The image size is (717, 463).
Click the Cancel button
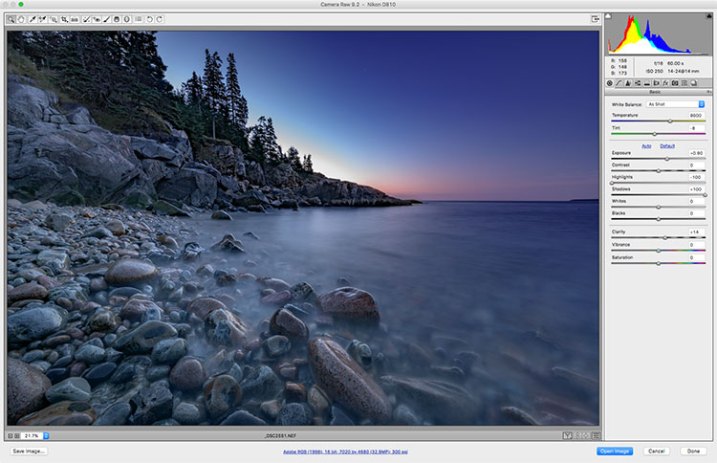pyautogui.click(x=656, y=451)
